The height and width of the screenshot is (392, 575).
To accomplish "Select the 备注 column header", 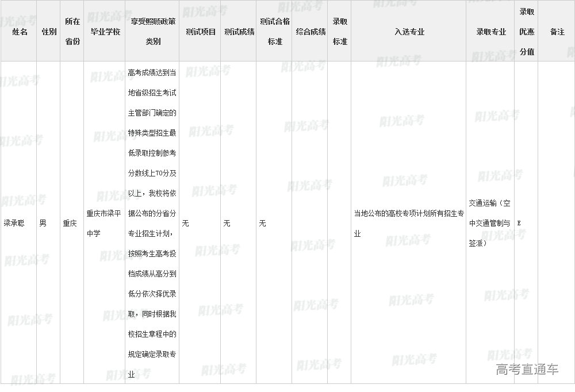I will coord(557,32).
